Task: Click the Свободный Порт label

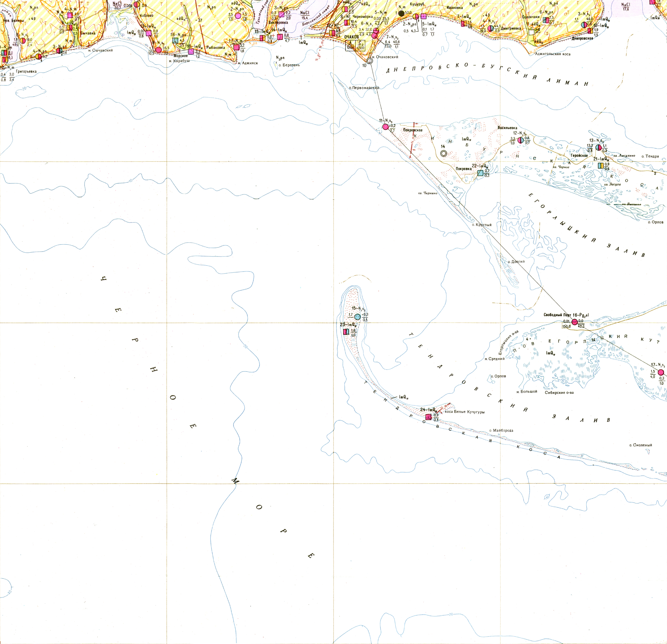Action: 557,315
